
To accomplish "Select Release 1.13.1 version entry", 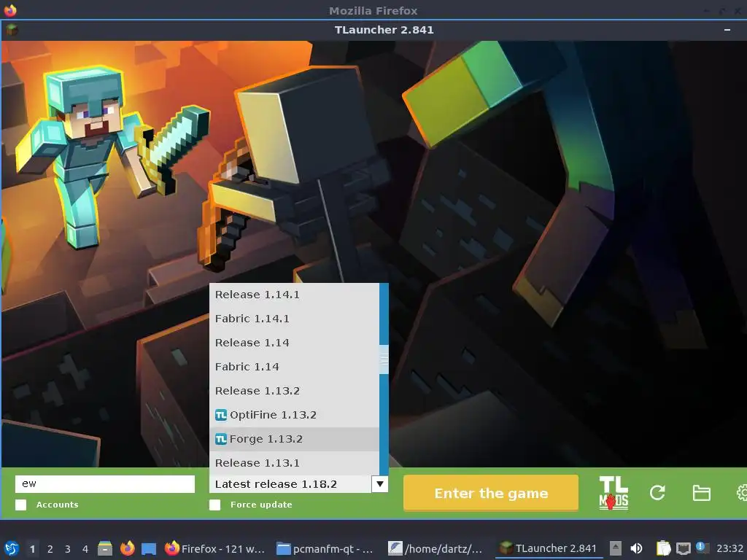I will [294, 463].
